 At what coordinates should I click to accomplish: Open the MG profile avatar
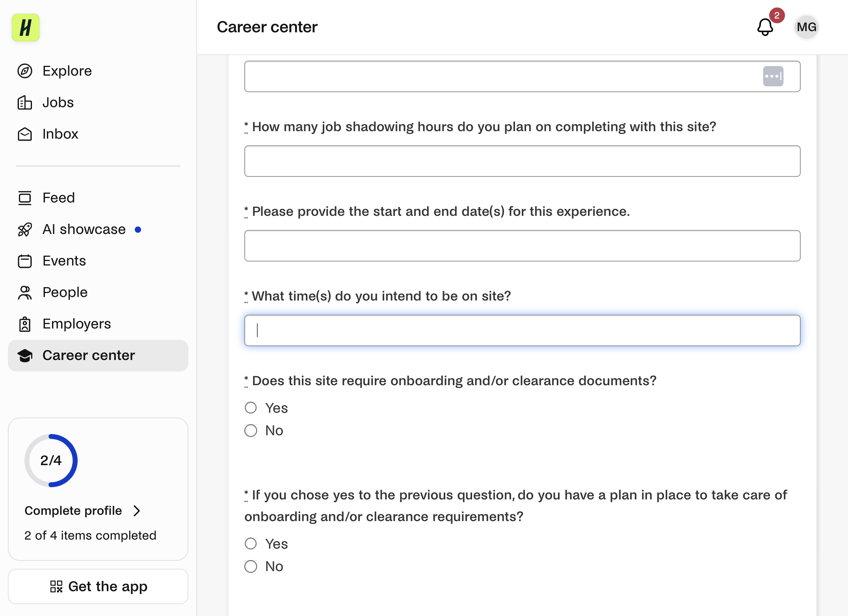tap(806, 27)
